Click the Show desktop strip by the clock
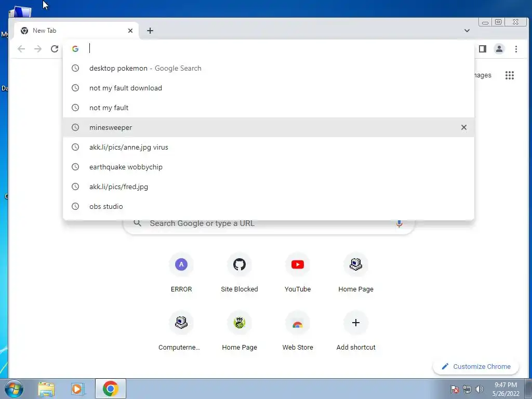 528,389
